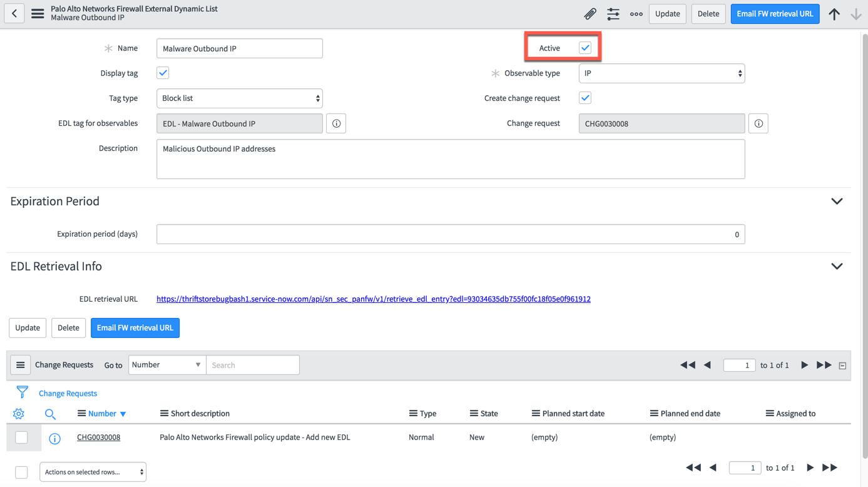Select the CHG0030008 row checkbox

coord(21,438)
